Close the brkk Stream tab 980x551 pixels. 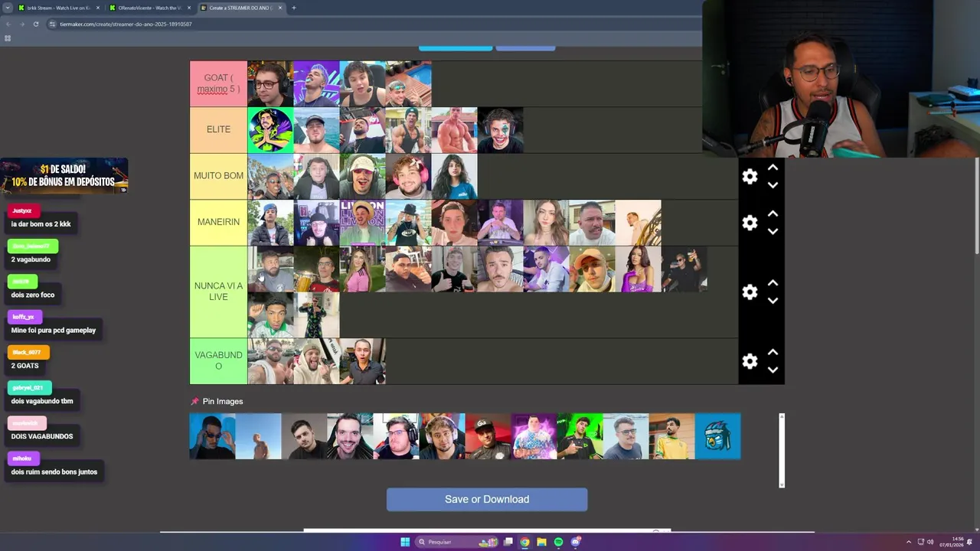(x=98, y=8)
